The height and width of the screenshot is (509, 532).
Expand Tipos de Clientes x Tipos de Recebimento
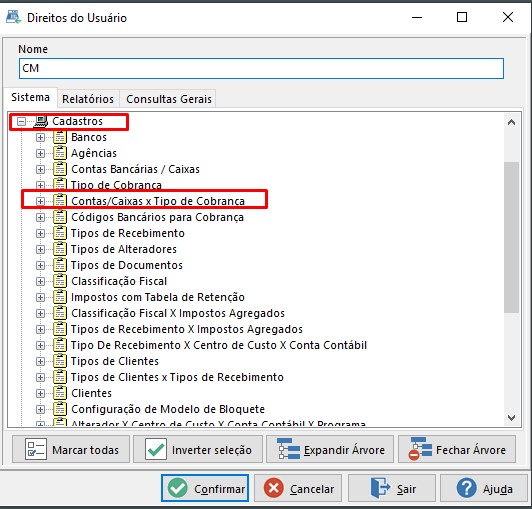[40, 377]
